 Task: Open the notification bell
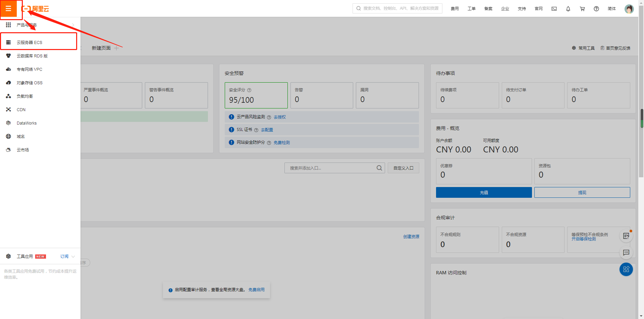[568, 9]
